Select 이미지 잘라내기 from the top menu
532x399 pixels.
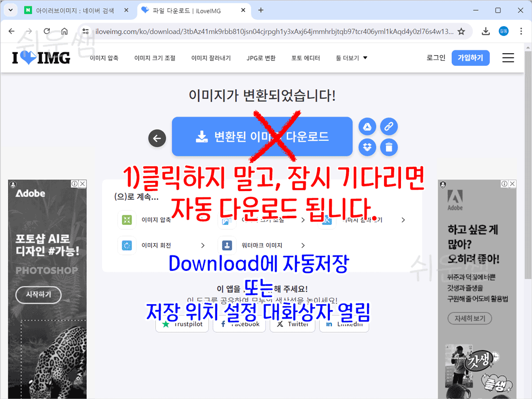click(211, 57)
